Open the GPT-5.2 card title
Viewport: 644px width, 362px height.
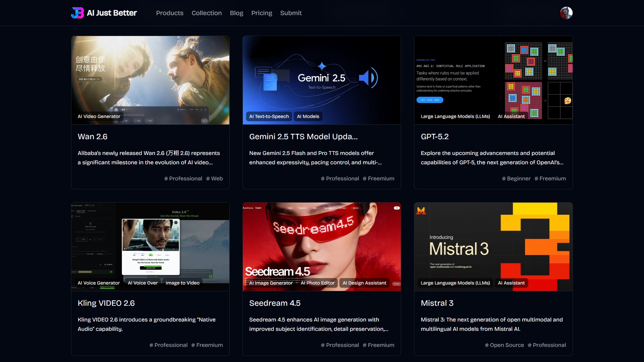coord(435,137)
